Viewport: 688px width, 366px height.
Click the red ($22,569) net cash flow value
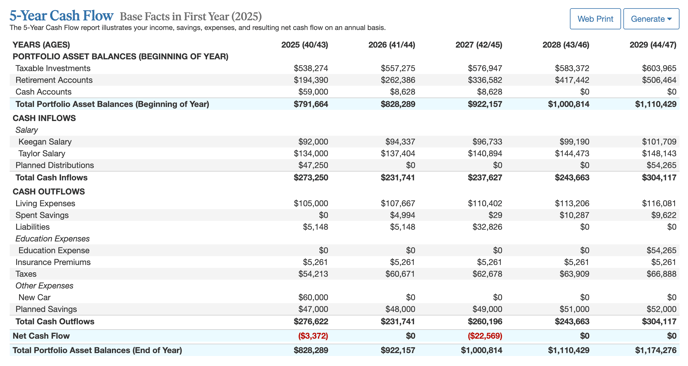(485, 336)
